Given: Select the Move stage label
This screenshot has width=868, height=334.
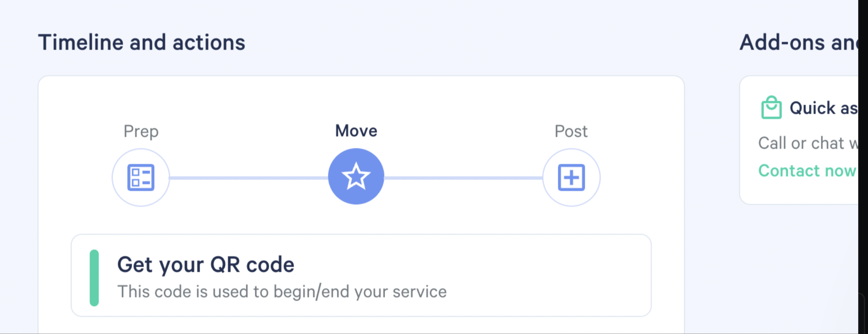Looking at the screenshot, I should point(356,131).
